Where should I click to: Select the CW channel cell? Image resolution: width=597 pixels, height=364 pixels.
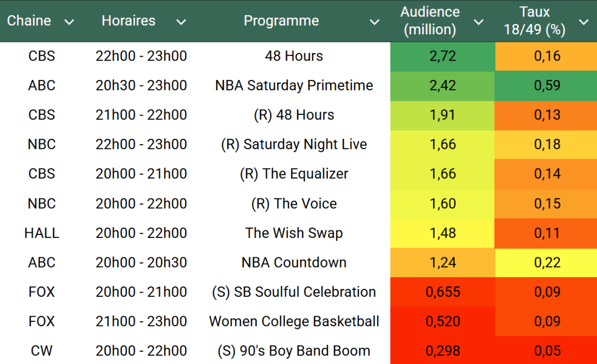[41, 351]
